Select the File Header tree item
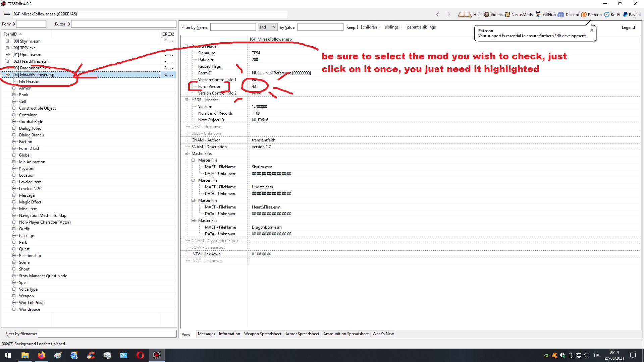The height and width of the screenshot is (362, 644). 29,81
